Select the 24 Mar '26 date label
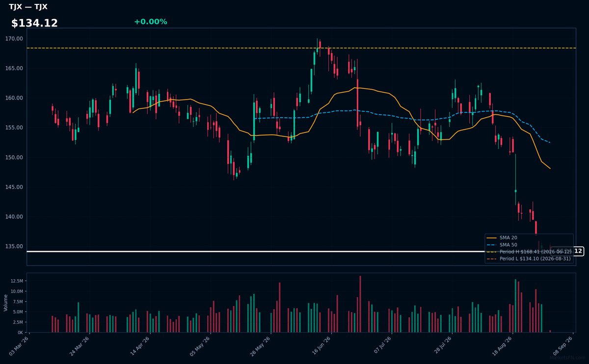 pyautogui.click(x=80, y=346)
